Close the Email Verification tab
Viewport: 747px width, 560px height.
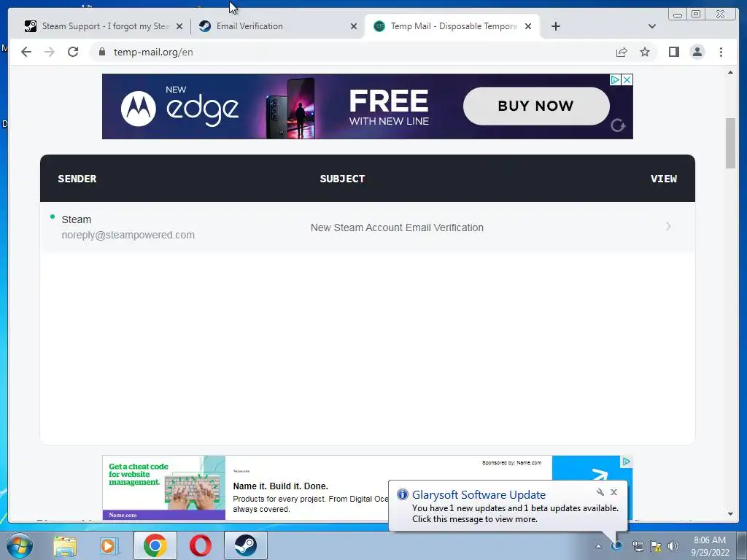354,26
